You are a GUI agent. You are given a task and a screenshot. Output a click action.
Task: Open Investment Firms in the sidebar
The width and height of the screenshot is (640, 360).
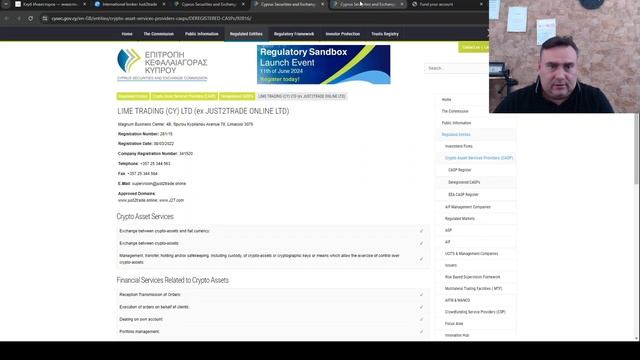pos(459,146)
